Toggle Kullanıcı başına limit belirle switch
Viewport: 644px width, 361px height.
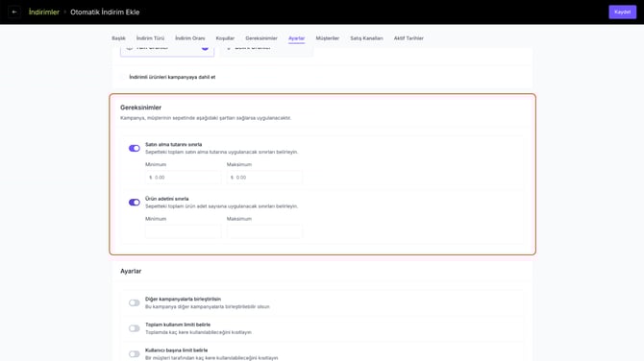point(135,354)
